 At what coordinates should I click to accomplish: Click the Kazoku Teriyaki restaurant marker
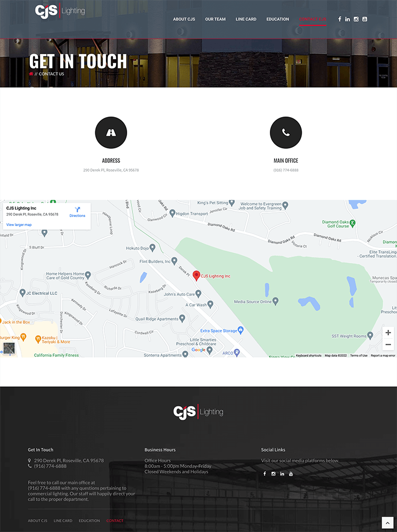point(38,338)
